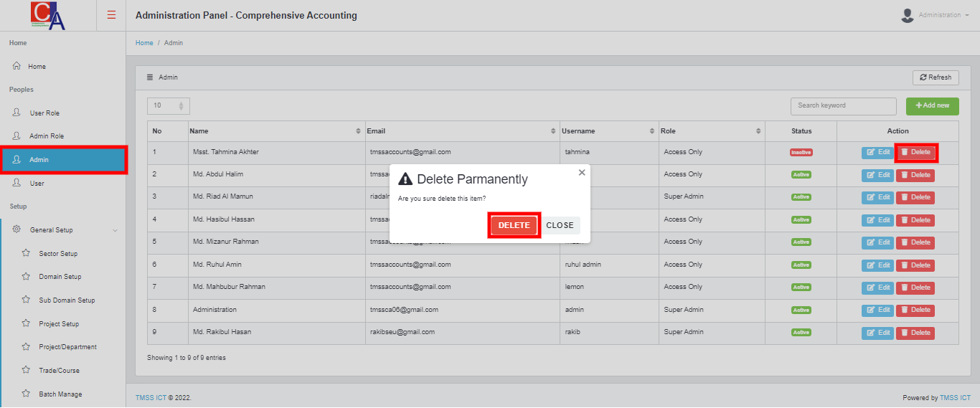Click the Active status badge for lemon
The width and height of the screenshot is (980, 408).
(x=801, y=288)
